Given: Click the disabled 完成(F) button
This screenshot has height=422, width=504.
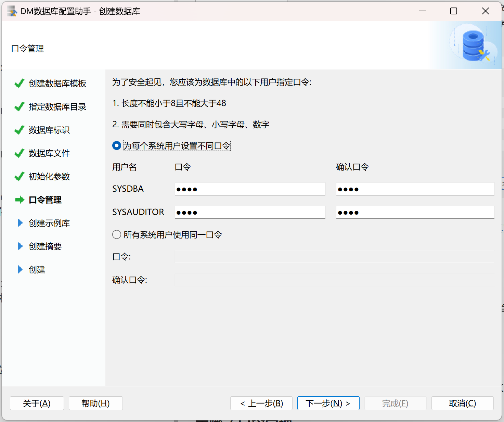Looking at the screenshot, I should pos(396,403).
